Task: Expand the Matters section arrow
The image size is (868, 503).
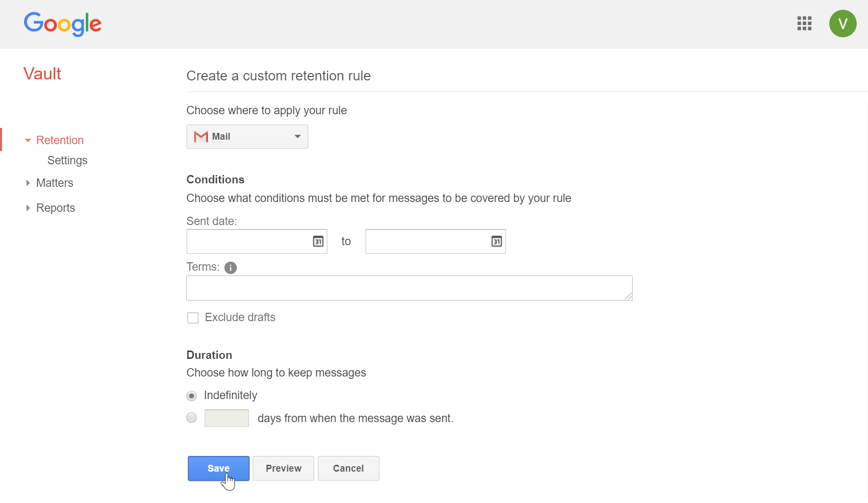Action: click(28, 183)
